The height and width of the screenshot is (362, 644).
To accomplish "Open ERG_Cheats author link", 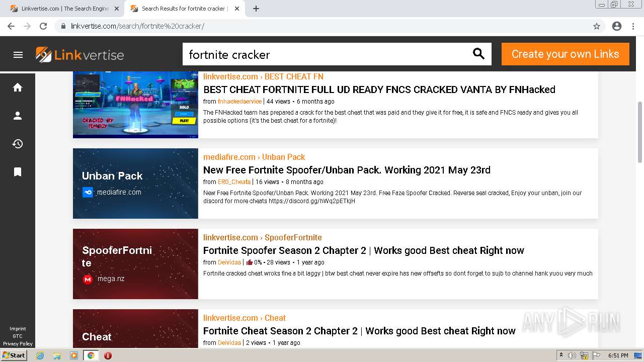I will [234, 182].
